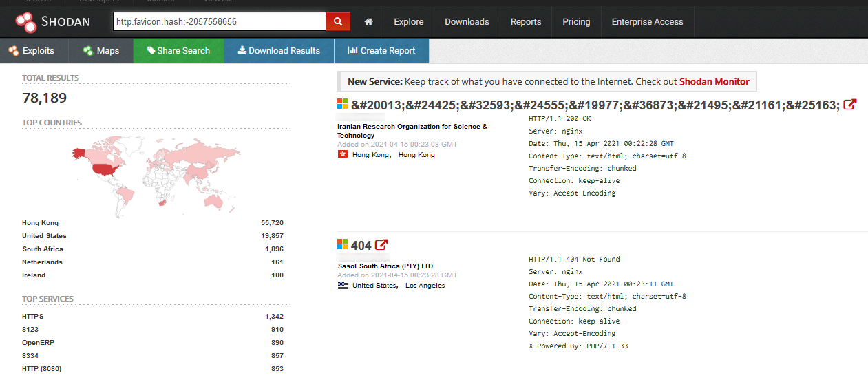Click 'Added on 2021-04-15 00:23:08 GMT' text

[397, 145]
